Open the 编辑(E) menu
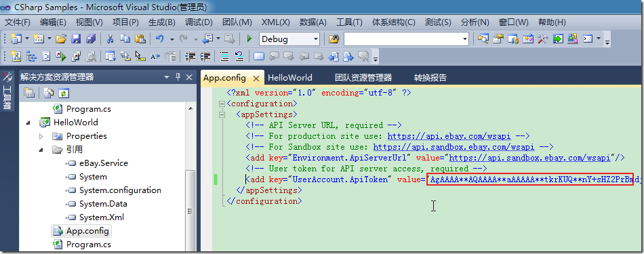This screenshot has height=254, width=644. coord(53,22)
